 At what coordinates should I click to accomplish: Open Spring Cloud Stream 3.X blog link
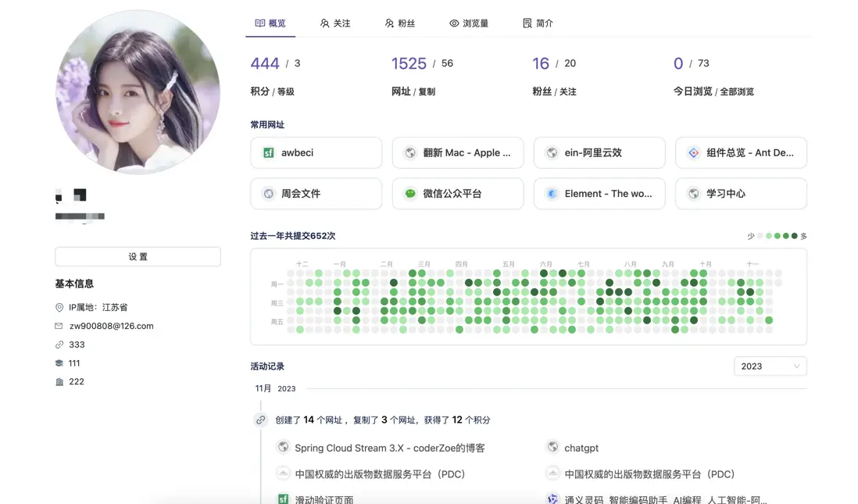[x=390, y=448]
